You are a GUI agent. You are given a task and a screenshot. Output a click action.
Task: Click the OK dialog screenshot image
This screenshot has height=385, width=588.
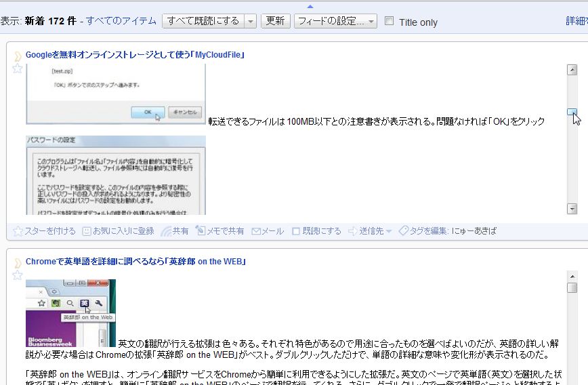click(x=116, y=94)
